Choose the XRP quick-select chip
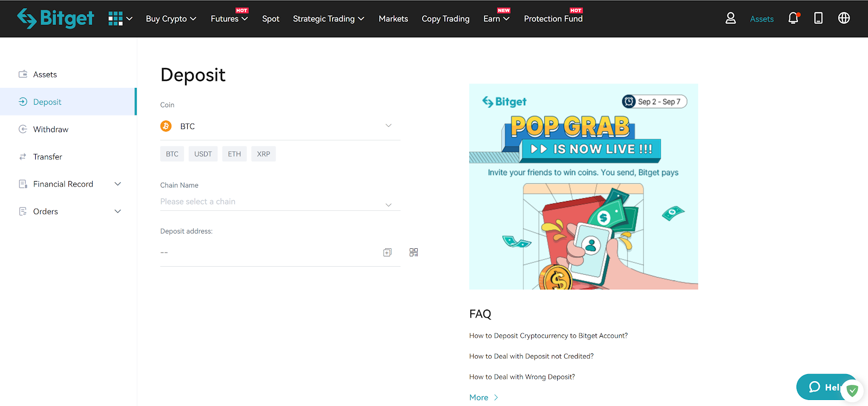The height and width of the screenshot is (406, 868). coord(264,154)
